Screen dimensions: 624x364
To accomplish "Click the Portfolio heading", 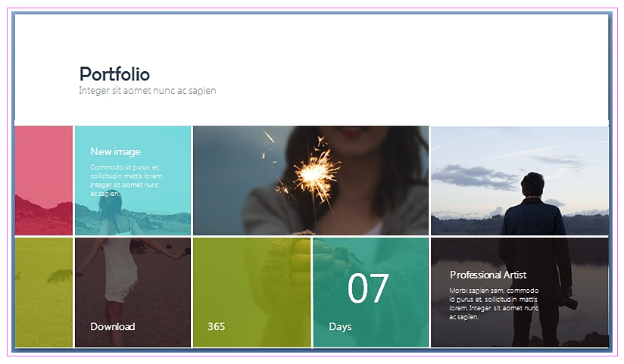I will [x=114, y=74].
